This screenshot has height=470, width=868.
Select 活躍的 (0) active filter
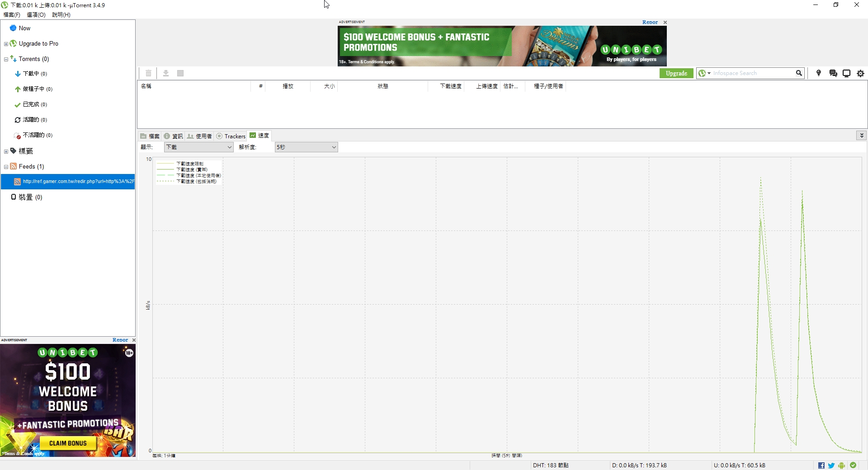coord(35,120)
